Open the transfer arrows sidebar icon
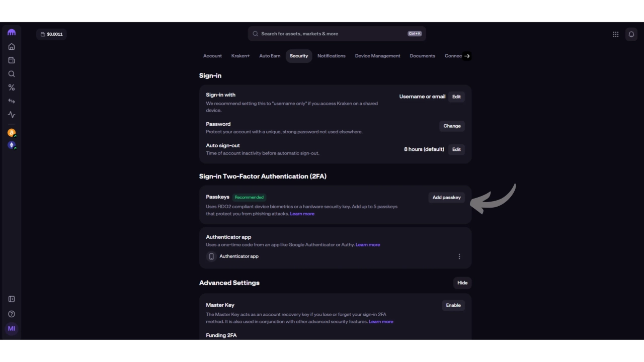 coord(12,101)
